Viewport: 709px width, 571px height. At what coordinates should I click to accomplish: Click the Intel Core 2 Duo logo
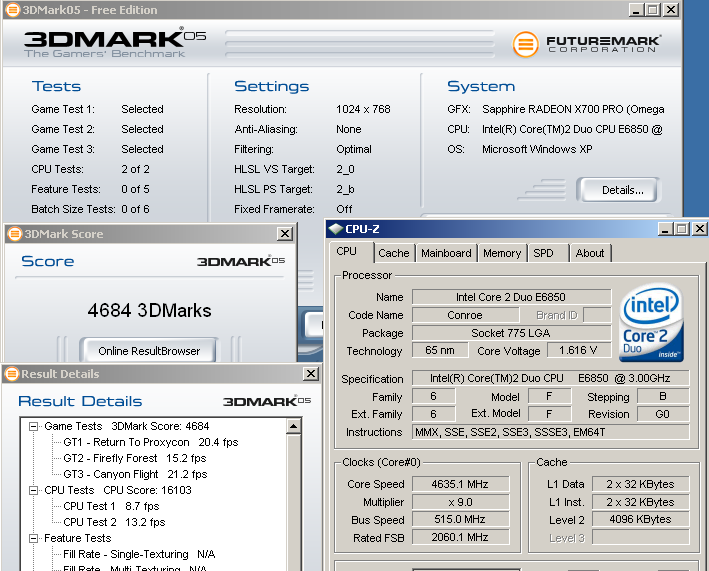(651, 323)
